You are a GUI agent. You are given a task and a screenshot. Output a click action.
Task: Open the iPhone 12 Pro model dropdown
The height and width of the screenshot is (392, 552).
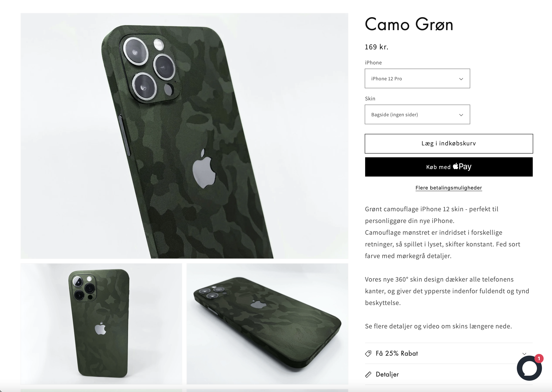(x=417, y=78)
